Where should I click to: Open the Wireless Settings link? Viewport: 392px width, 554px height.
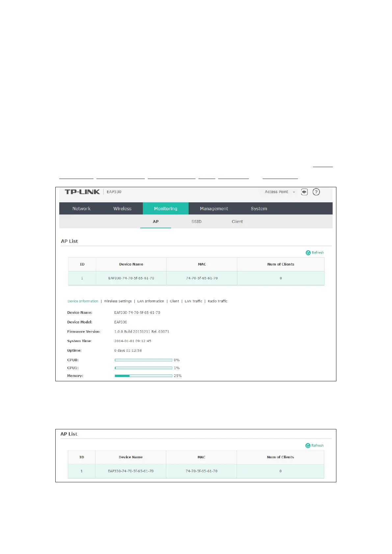tap(118, 301)
